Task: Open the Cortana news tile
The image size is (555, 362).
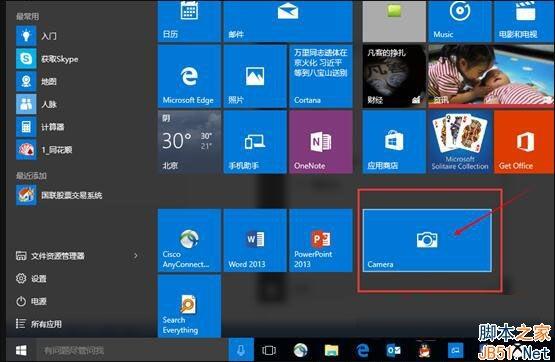Action: click(x=321, y=76)
